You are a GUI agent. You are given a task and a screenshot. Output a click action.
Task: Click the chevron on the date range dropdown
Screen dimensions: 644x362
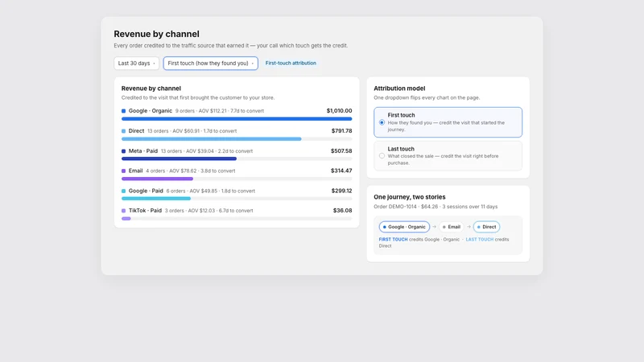point(154,64)
